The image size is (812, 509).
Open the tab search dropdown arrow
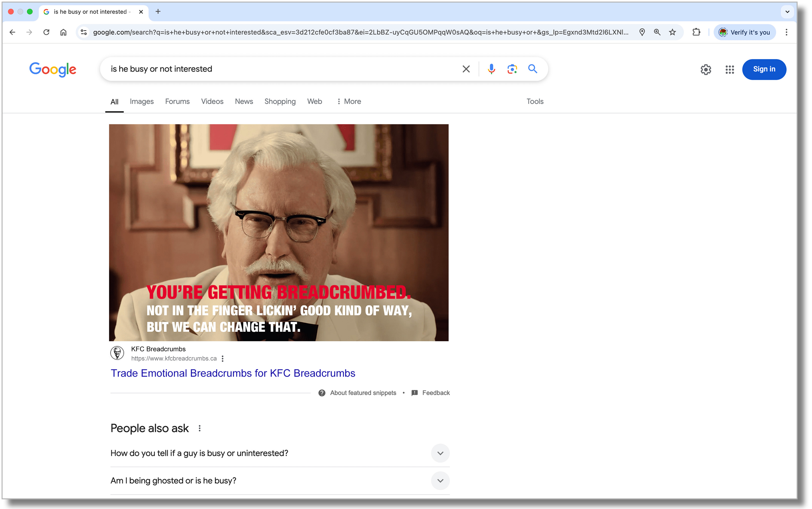787,12
